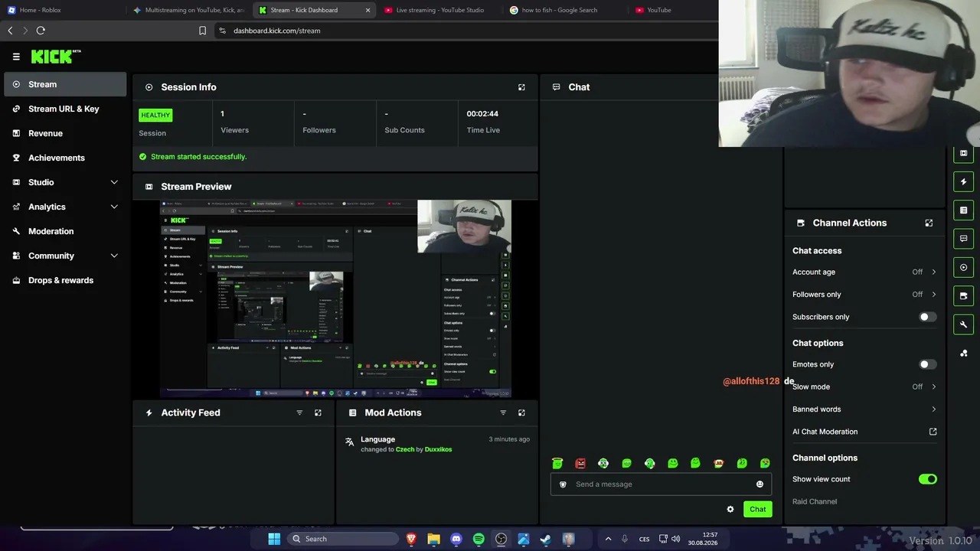Open Followers only chat setting

point(864,295)
